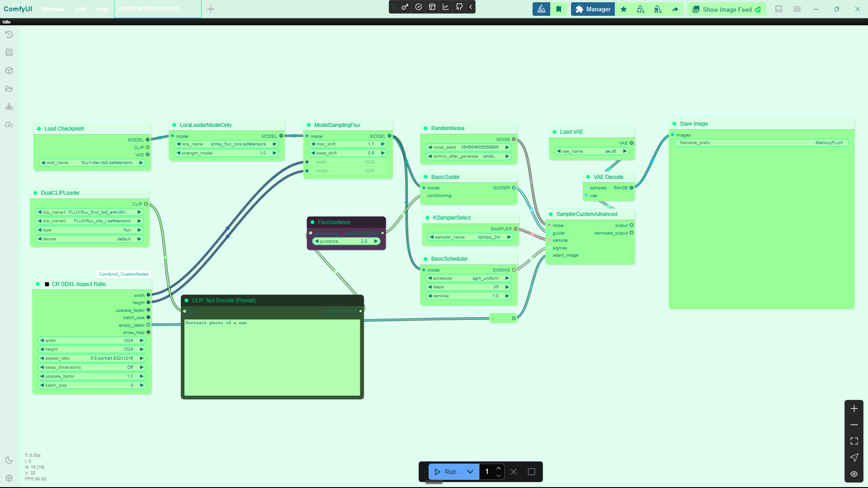Collapse the KSamplerSelect node dot
868x488 pixels.
click(428, 218)
